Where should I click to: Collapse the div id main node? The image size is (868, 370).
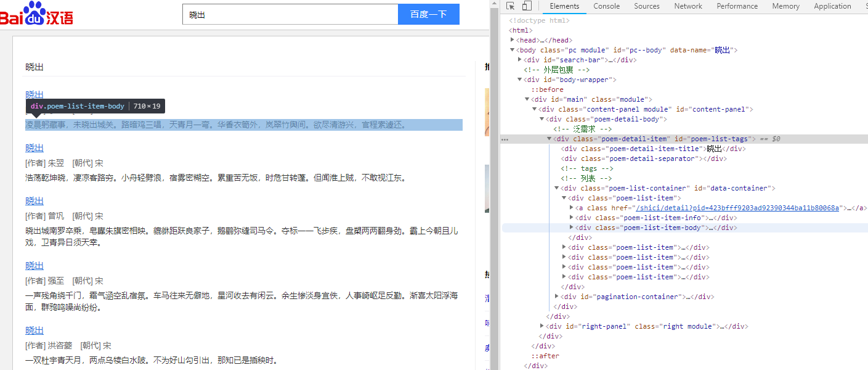527,99
